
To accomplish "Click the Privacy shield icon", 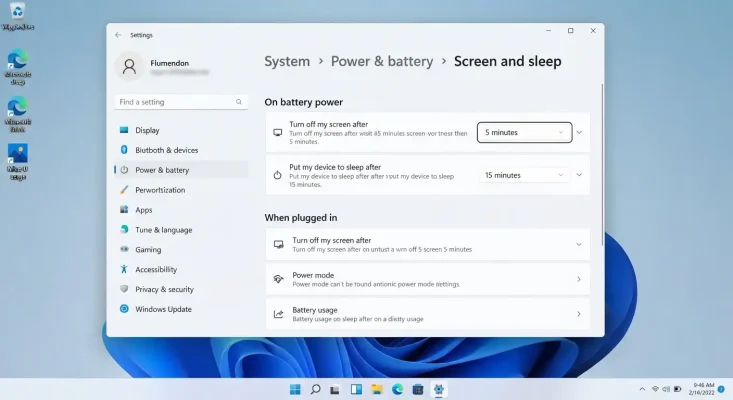I will click(x=124, y=289).
